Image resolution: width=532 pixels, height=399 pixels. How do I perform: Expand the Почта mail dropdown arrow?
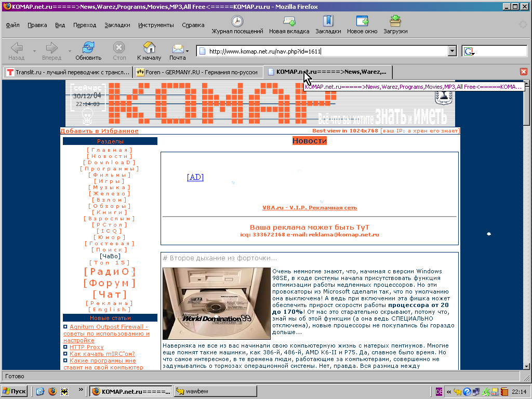(187, 51)
